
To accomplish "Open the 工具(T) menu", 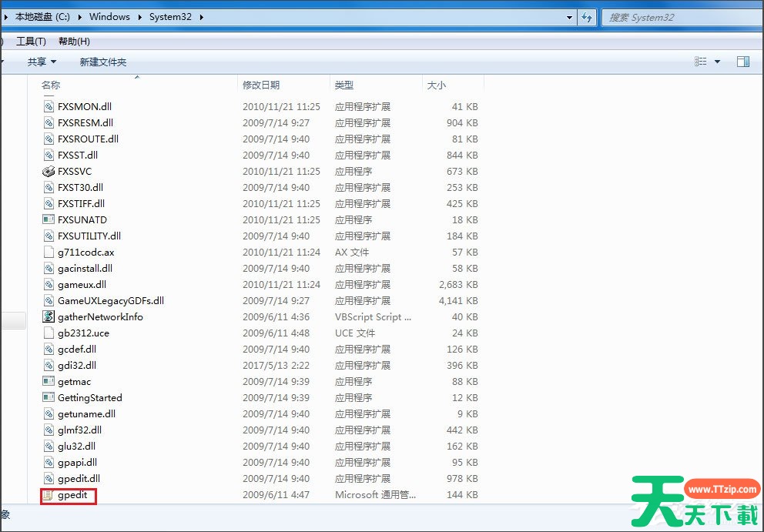I will point(30,41).
